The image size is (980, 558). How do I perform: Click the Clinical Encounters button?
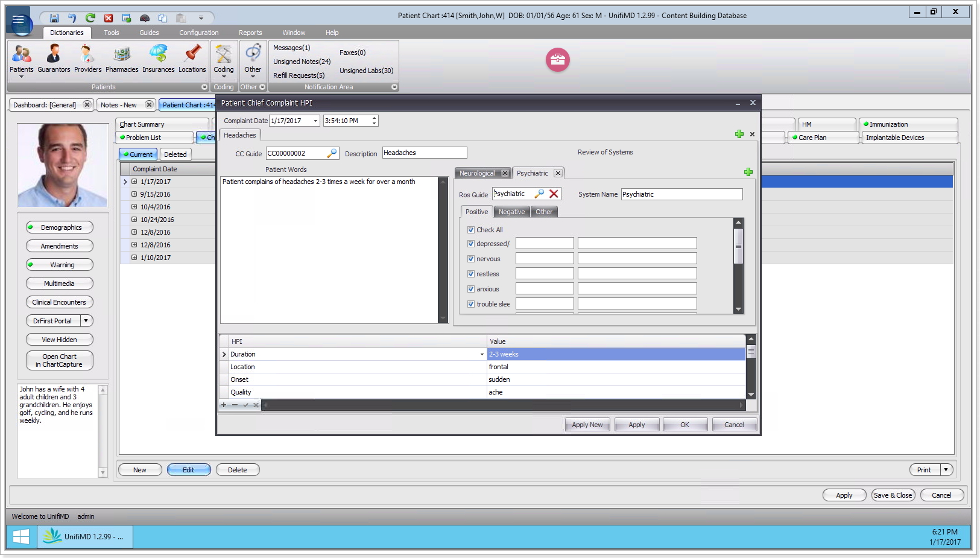click(60, 302)
